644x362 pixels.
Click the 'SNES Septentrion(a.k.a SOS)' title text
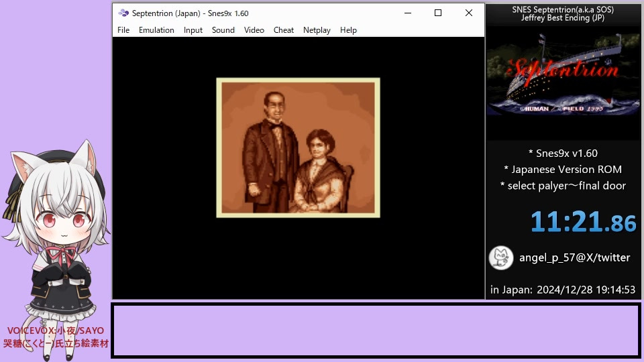tap(563, 9)
